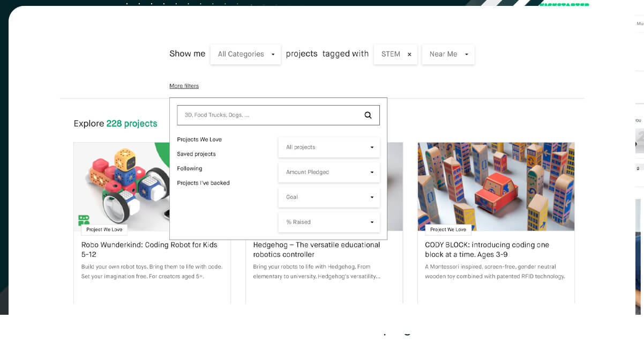The height and width of the screenshot is (340, 644).
Task: Click Project We Love badge on Robo Wunderkind
Action: point(104,230)
